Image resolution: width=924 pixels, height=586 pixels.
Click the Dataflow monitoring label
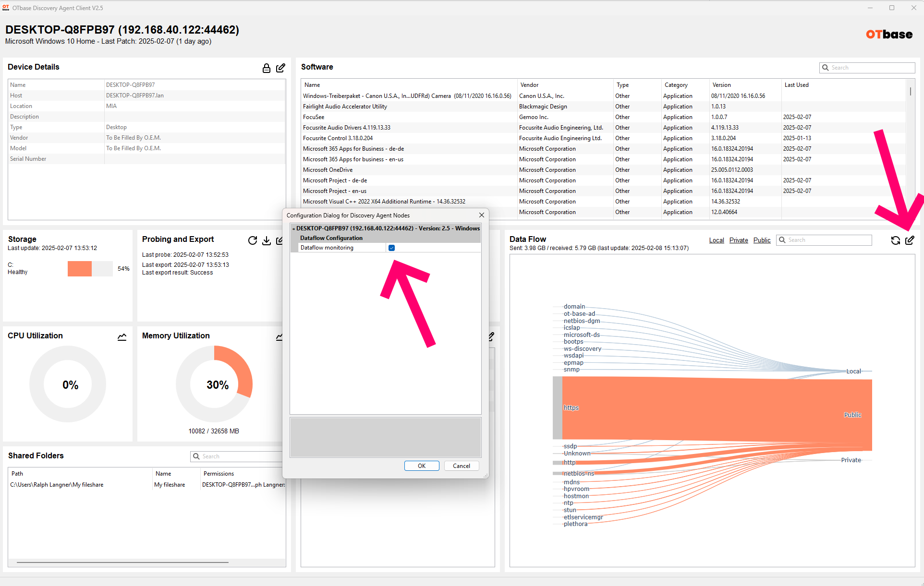(327, 248)
